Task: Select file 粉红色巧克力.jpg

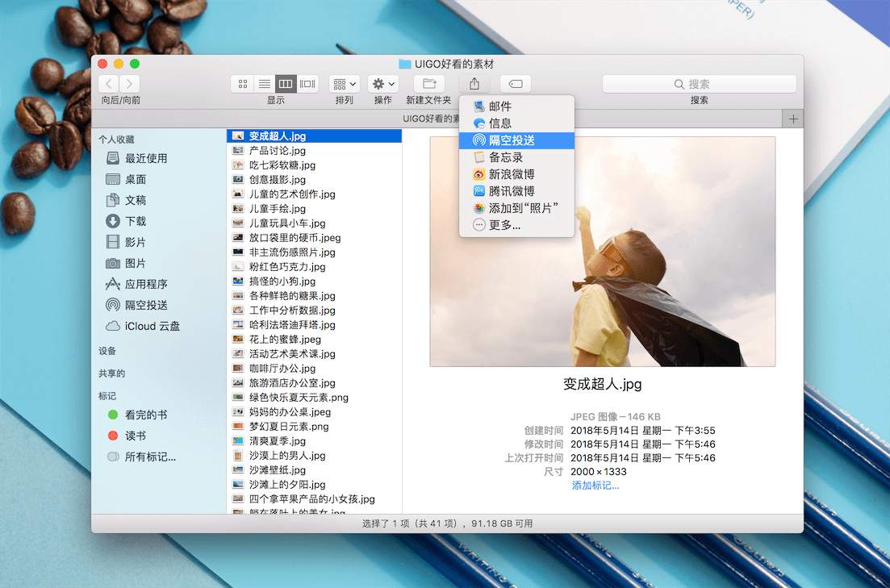Action: (x=315, y=267)
